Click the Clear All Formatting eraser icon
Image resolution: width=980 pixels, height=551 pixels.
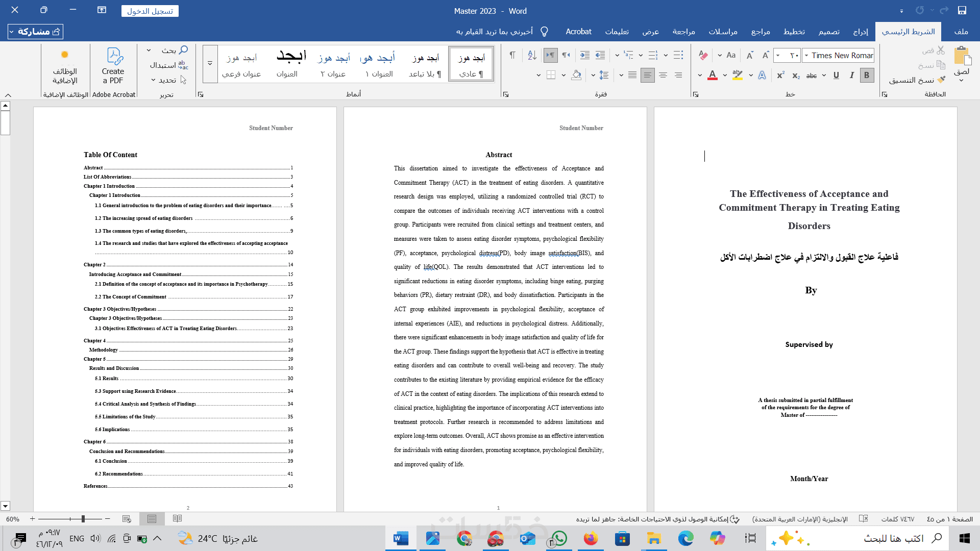click(x=703, y=56)
